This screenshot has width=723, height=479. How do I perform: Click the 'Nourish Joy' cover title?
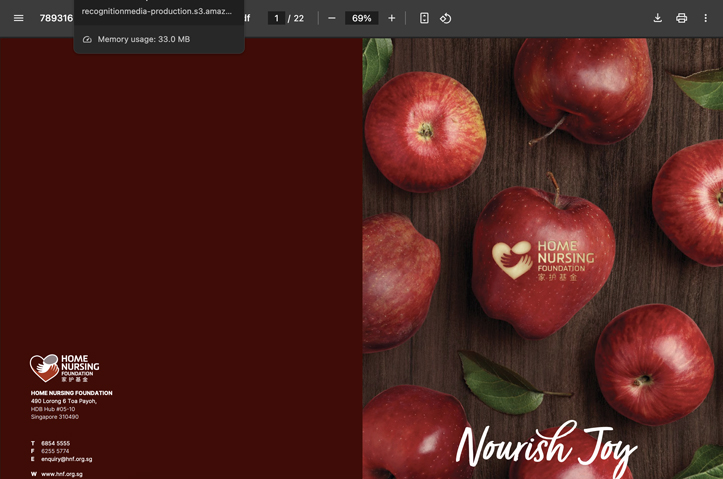click(546, 448)
